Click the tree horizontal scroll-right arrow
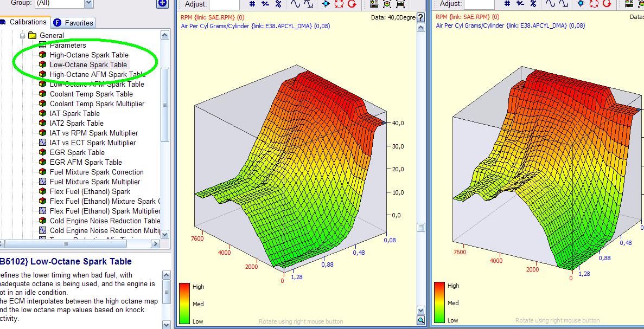This screenshot has height=329, width=644. (x=155, y=244)
